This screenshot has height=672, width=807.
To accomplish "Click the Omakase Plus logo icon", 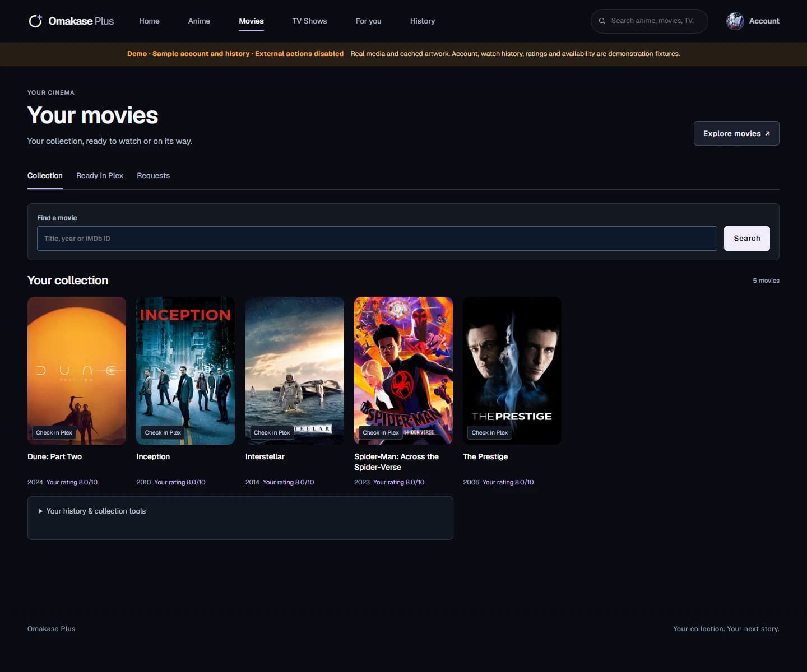I will coord(35,21).
